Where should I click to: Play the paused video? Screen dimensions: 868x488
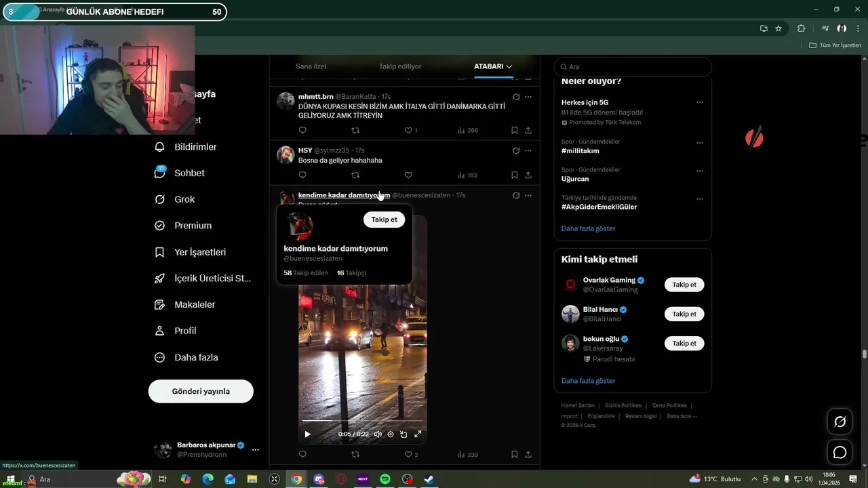tap(307, 434)
